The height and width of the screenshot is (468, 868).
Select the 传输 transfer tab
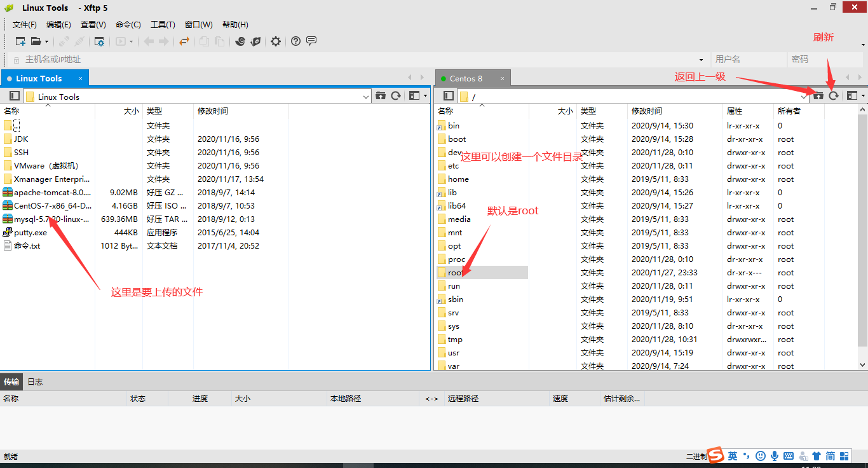[x=11, y=382]
